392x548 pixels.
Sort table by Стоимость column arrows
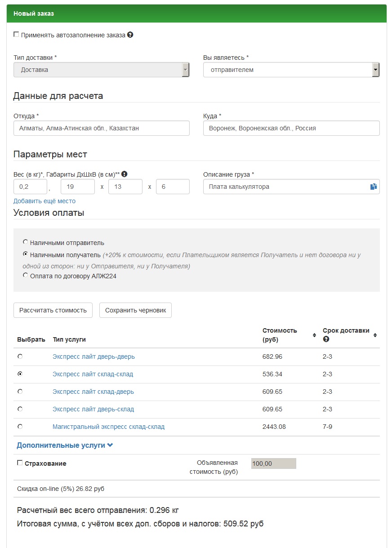point(314,335)
